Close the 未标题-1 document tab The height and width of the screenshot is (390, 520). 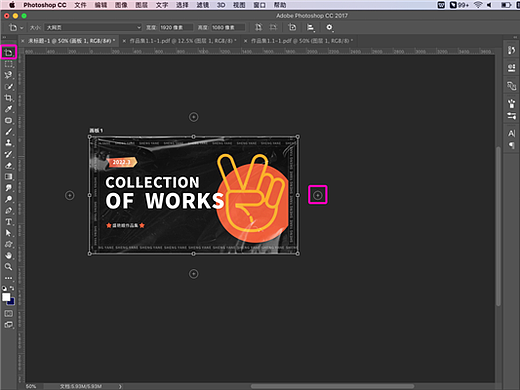tap(23, 41)
